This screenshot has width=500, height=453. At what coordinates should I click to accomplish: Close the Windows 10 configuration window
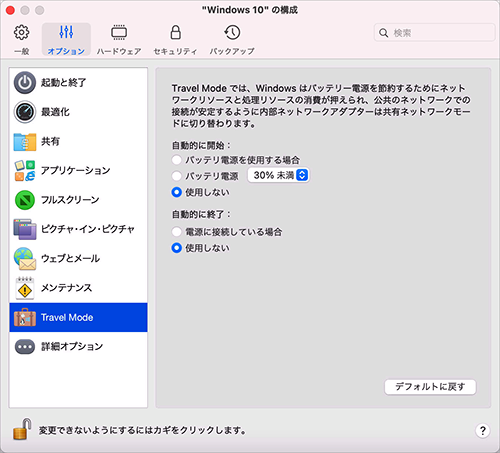point(10,10)
